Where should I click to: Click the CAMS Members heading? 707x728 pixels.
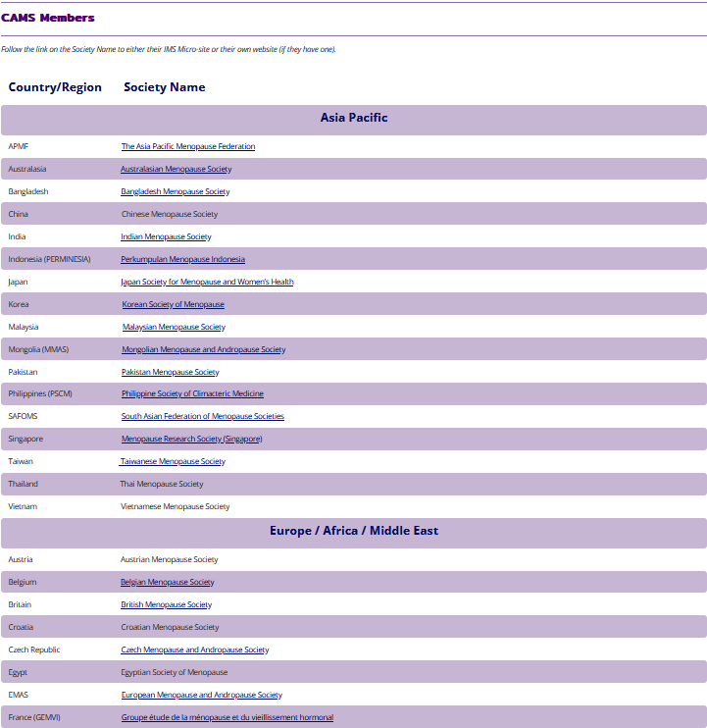pyautogui.click(x=48, y=18)
